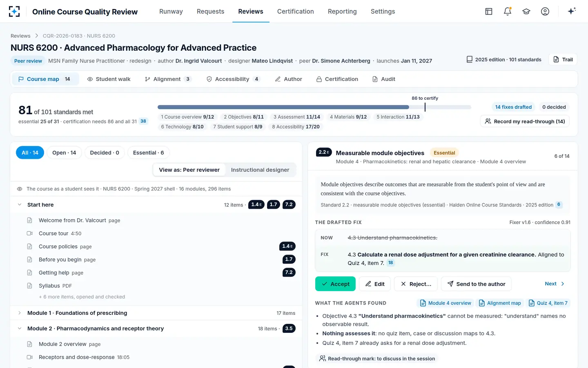Collapse the Start here section
This screenshot has width=588, height=368.
[20, 204]
